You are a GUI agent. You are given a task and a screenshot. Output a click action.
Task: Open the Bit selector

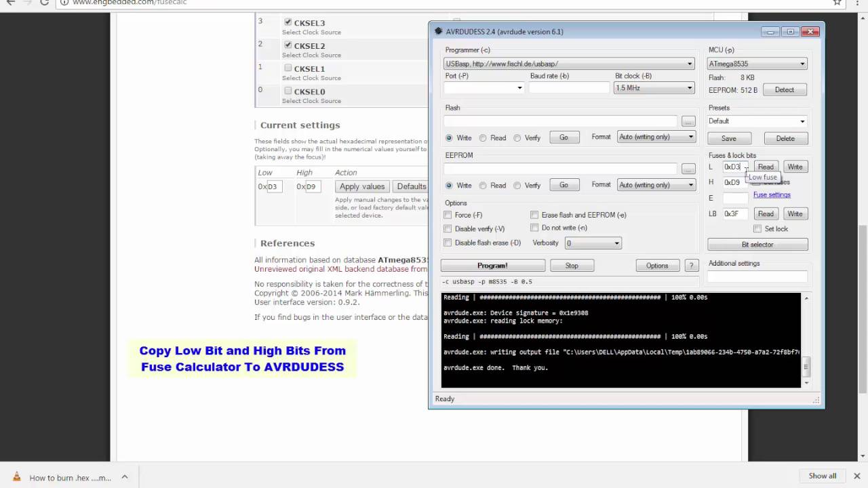tap(757, 245)
